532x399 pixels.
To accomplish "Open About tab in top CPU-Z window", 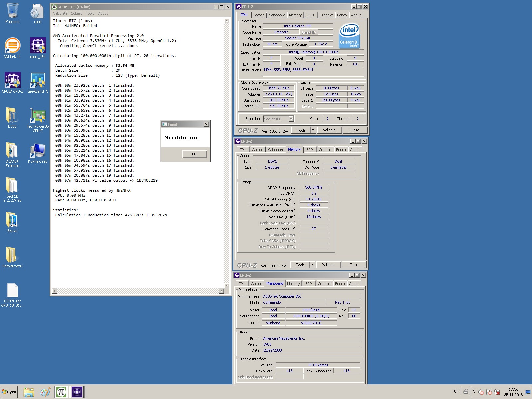I will (356, 15).
